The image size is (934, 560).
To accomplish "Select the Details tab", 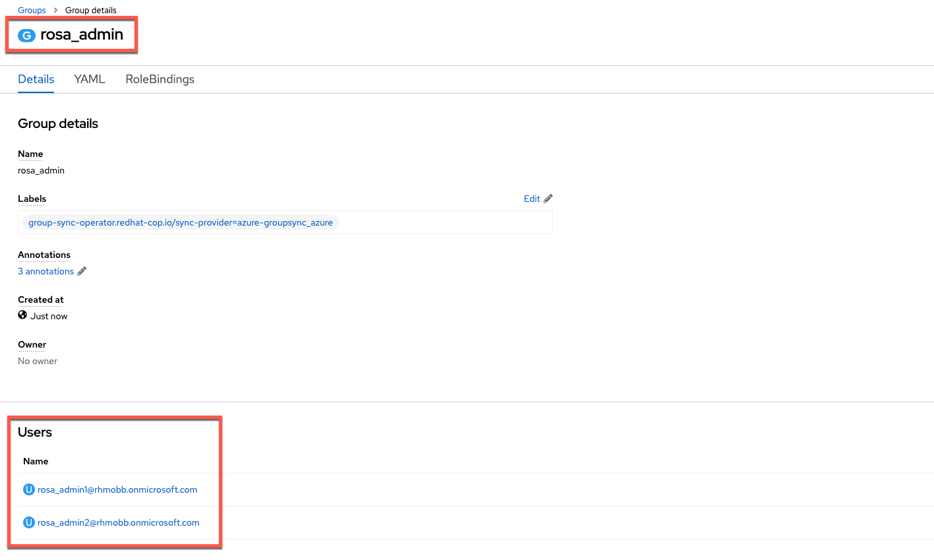I will [x=36, y=79].
